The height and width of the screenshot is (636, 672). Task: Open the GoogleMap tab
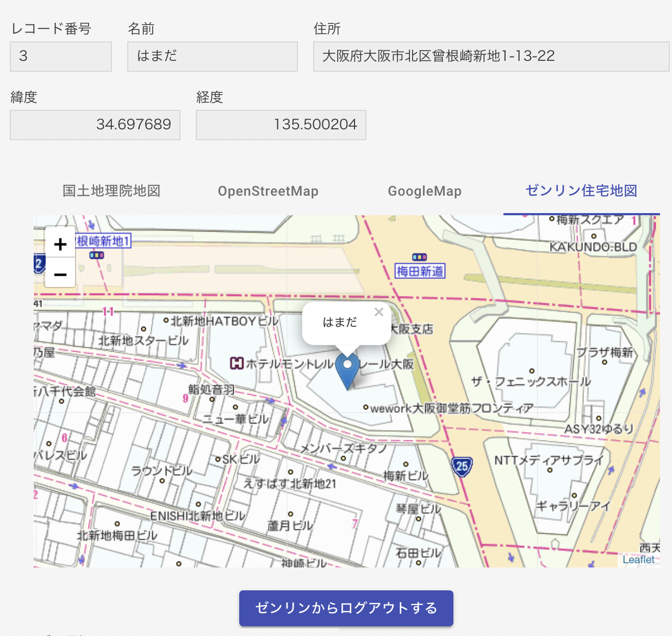[425, 191]
